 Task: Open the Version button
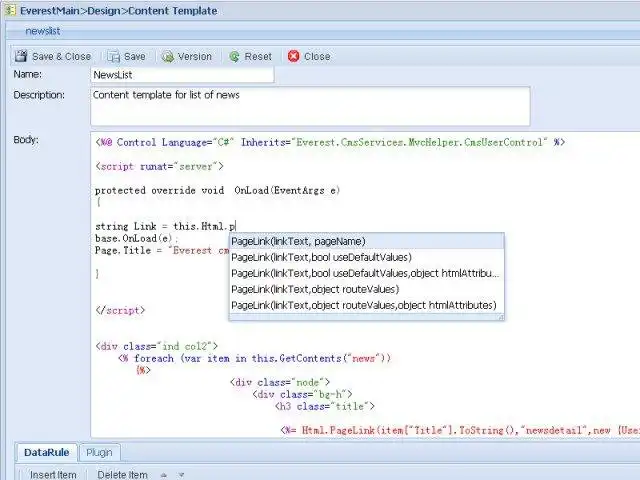pos(195,56)
